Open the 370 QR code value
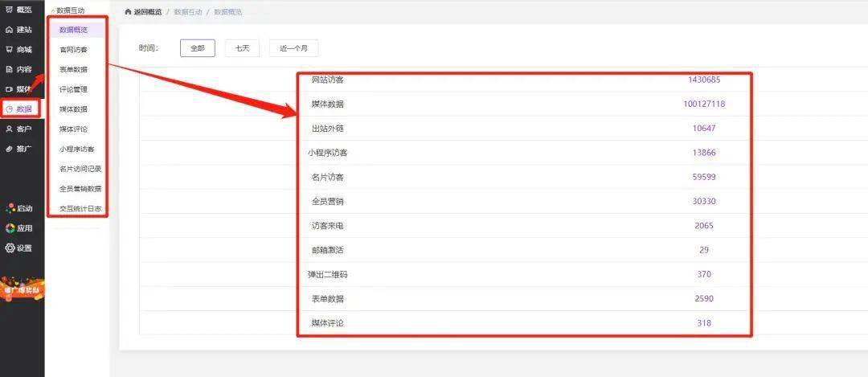The image size is (868, 377). click(704, 275)
